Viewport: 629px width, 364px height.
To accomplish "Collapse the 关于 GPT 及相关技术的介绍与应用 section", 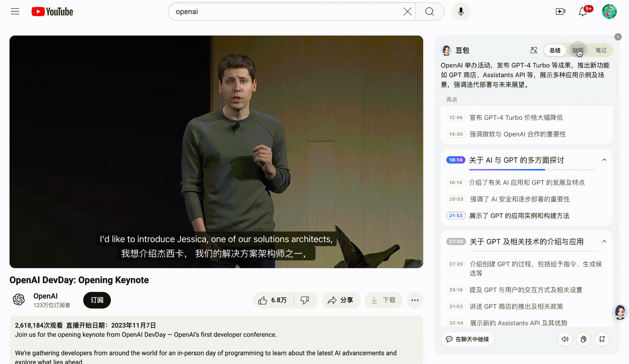I will coord(604,241).
